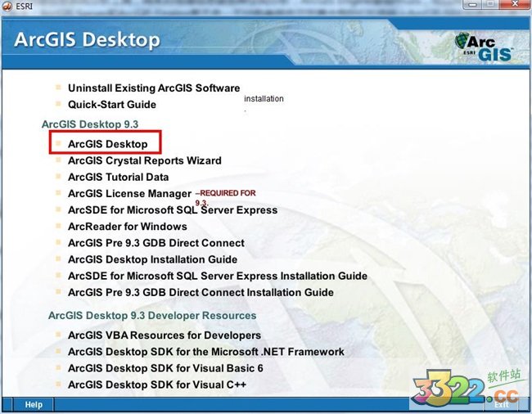Choose ArcGIS Desktop SDK for Visual C++
The image size is (532, 414).
pos(157,385)
